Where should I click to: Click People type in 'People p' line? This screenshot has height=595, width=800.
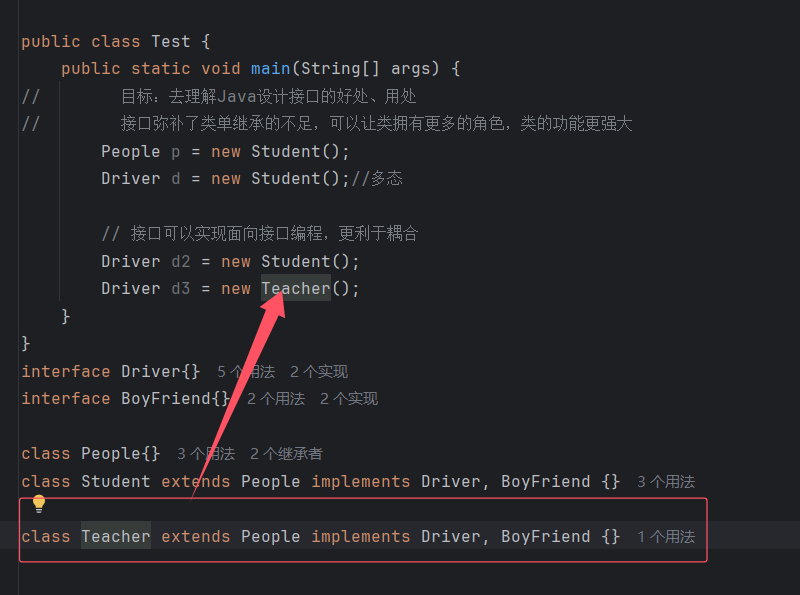(131, 151)
